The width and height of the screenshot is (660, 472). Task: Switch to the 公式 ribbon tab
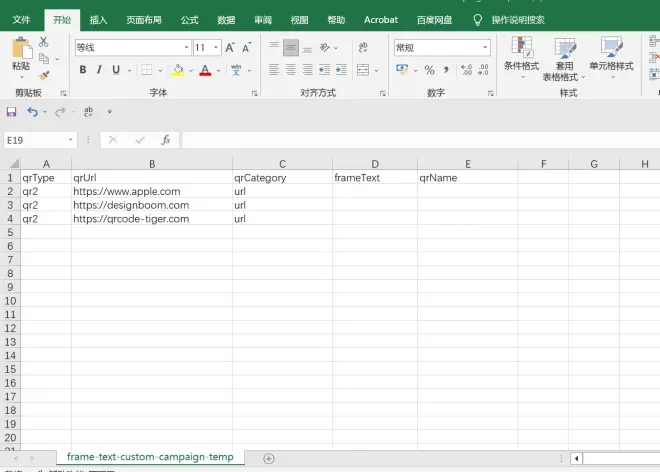tap(189, 19)
